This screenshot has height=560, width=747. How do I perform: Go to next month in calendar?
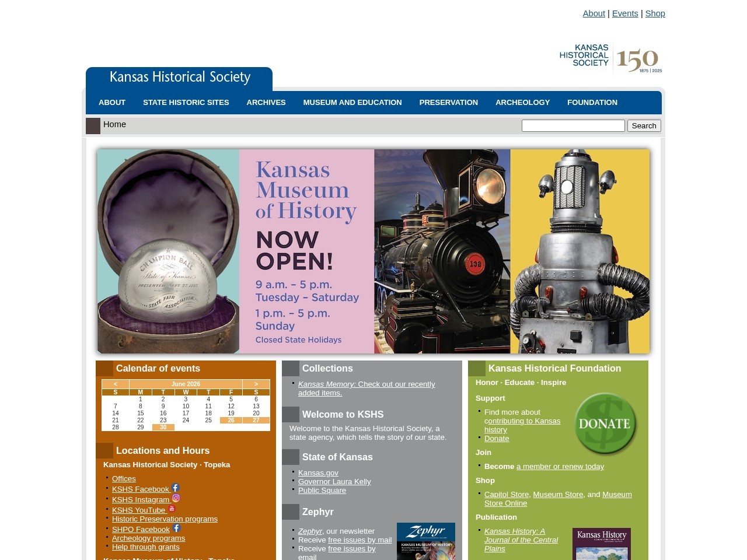[256, 384]
